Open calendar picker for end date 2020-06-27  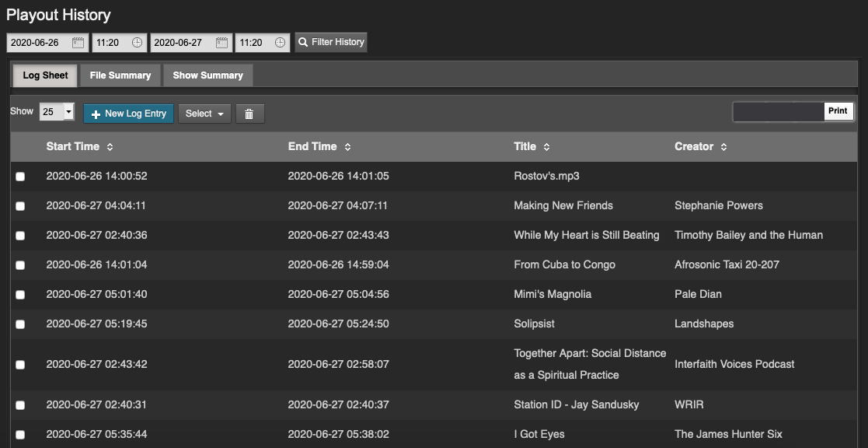221,43
